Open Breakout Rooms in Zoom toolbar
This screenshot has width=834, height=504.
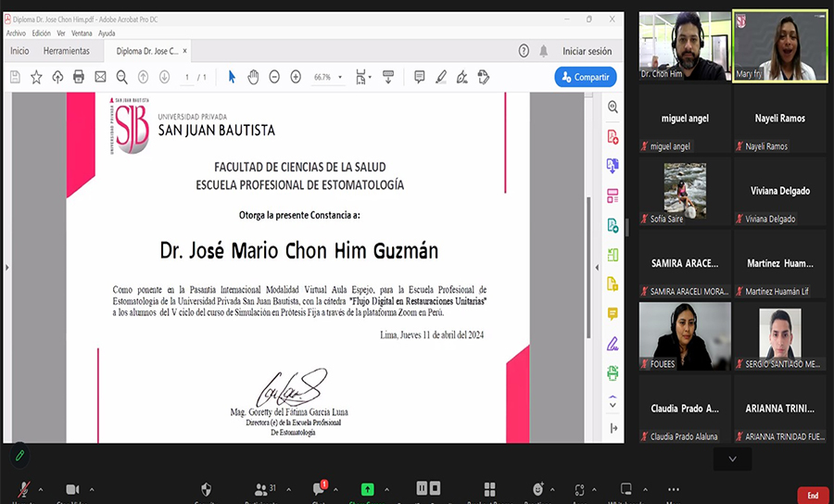click(x=489, y=489)
